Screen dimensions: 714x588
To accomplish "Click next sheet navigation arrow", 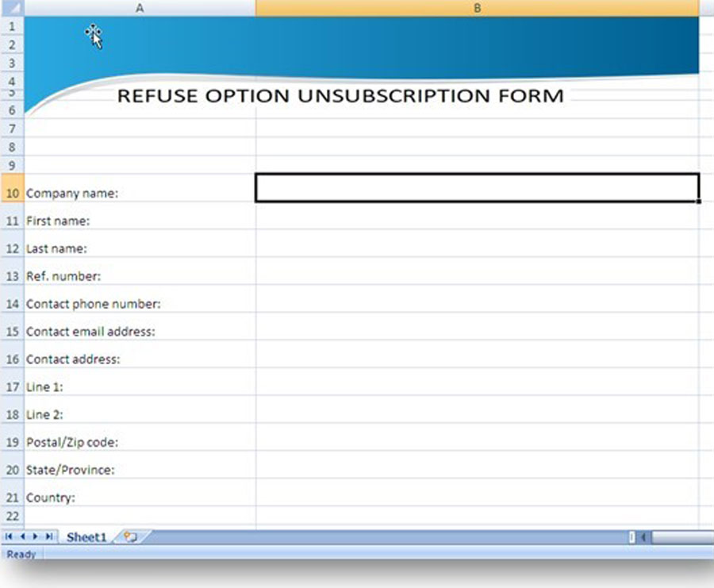I will pos(35,536).
